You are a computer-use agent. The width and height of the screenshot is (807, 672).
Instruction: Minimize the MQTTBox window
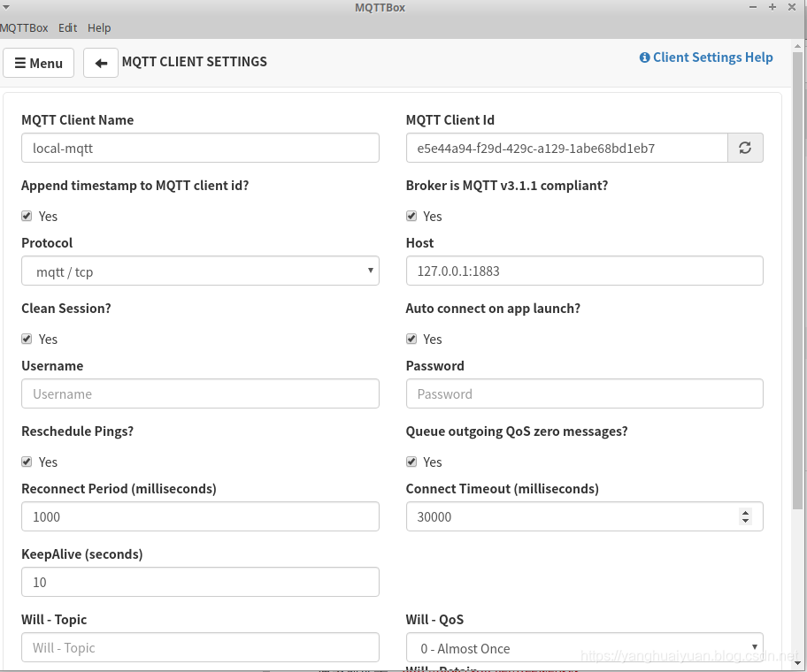[x=753, y=7]
